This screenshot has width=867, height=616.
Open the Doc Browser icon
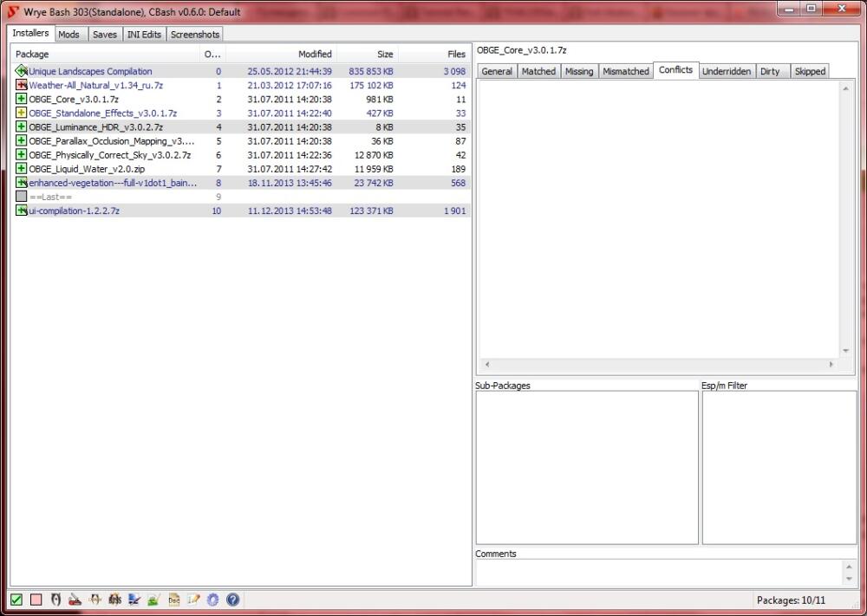174,600
